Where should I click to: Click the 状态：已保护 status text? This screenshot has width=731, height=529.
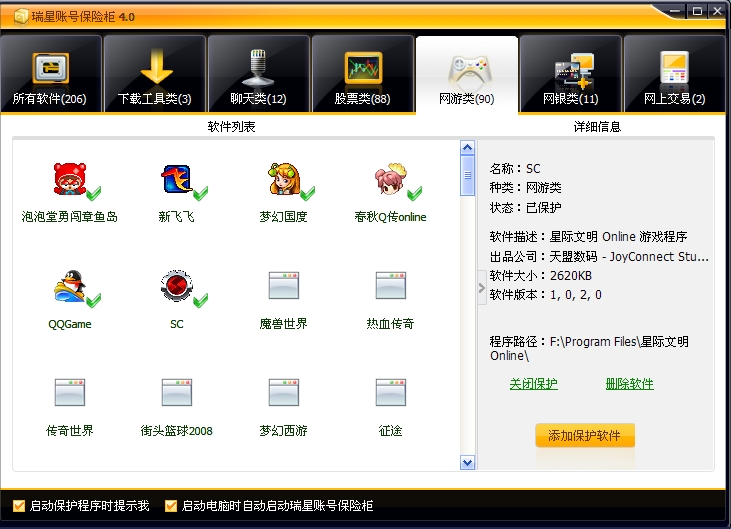point(525,207)
